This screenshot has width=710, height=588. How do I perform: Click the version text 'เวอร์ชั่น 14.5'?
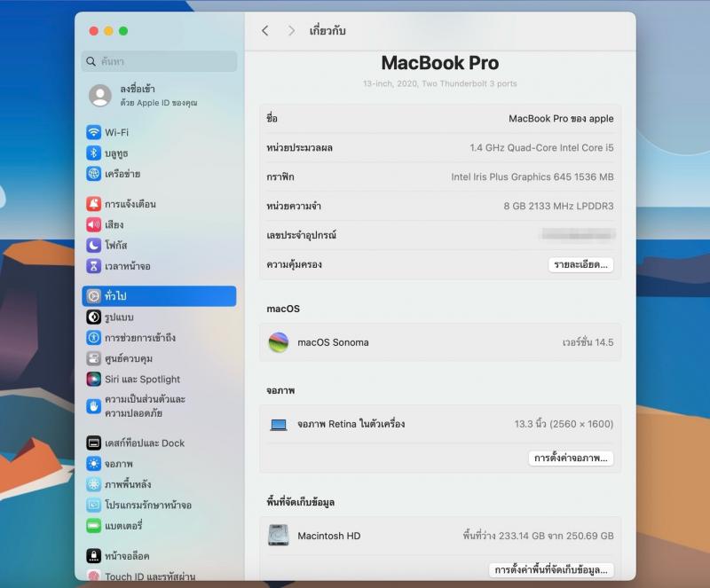tap(588, 342)
